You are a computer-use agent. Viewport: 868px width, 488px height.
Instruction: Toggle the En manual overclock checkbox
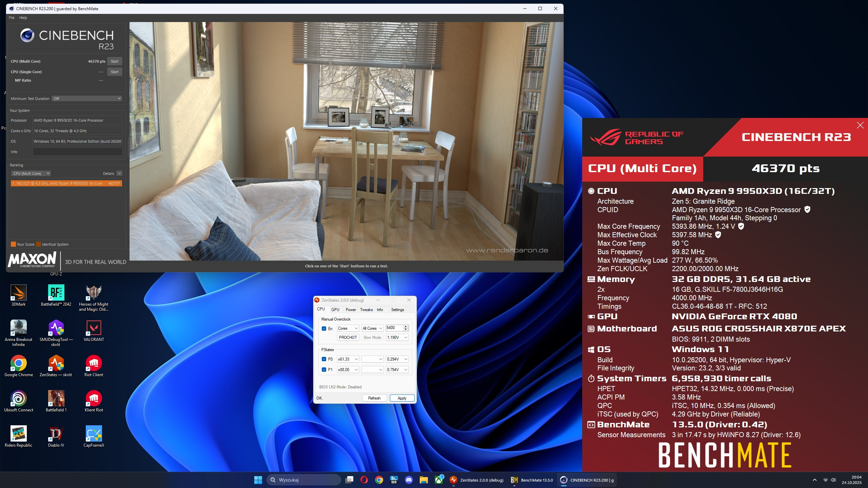(324, 328)
